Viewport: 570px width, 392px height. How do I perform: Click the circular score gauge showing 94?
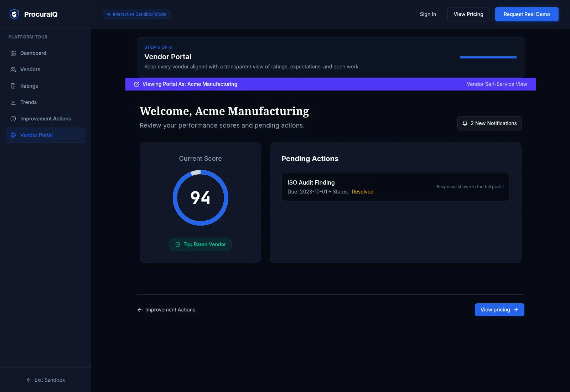[x=201, y=198]
